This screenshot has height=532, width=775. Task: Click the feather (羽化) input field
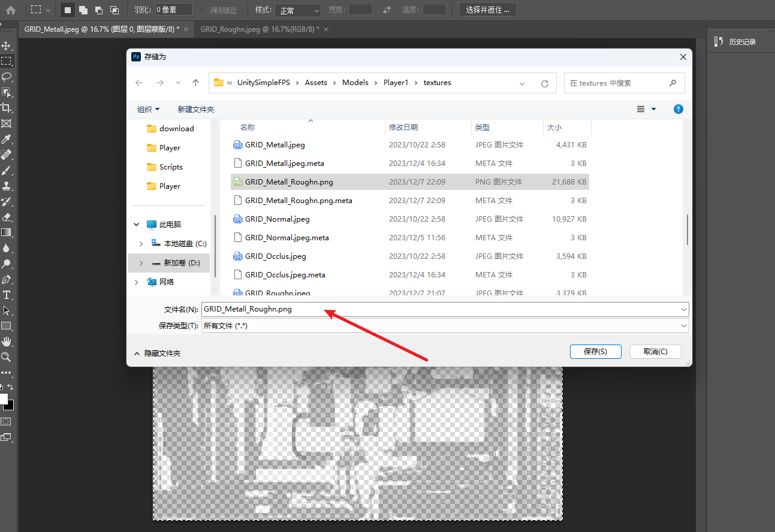(174, 10)
